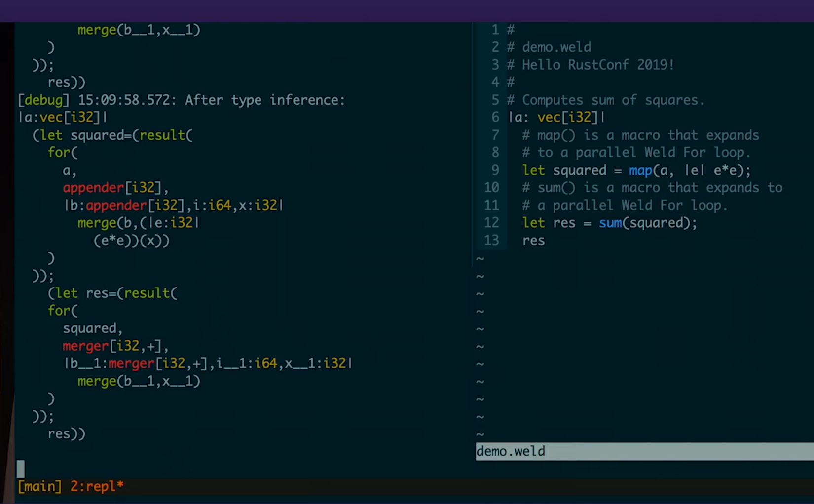Click line number 10 in vim gutter
The image size is (814, 504).
[x=492, y=188]
